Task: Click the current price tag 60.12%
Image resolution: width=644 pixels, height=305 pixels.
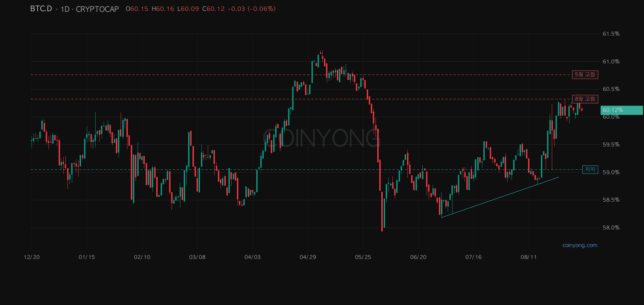Action: tap(622, 110)
